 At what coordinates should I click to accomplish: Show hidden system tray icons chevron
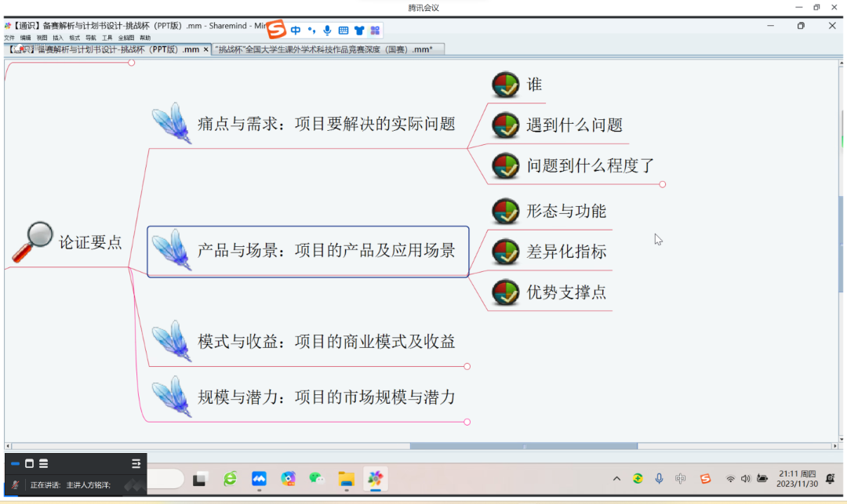[x=616, y=478]
